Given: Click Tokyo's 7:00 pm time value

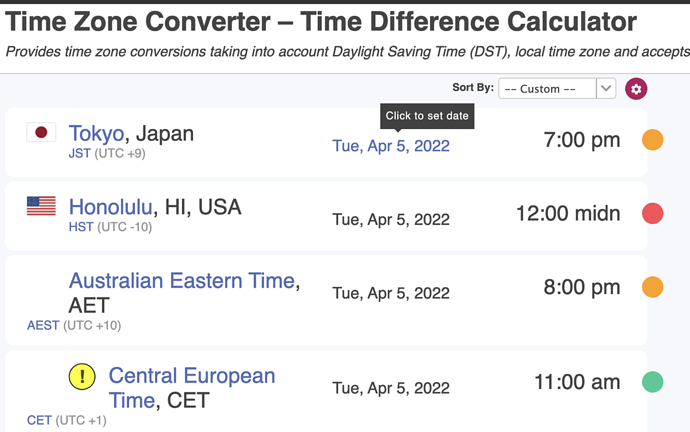Looking at the screenshot, I should (x=582, y=140).
